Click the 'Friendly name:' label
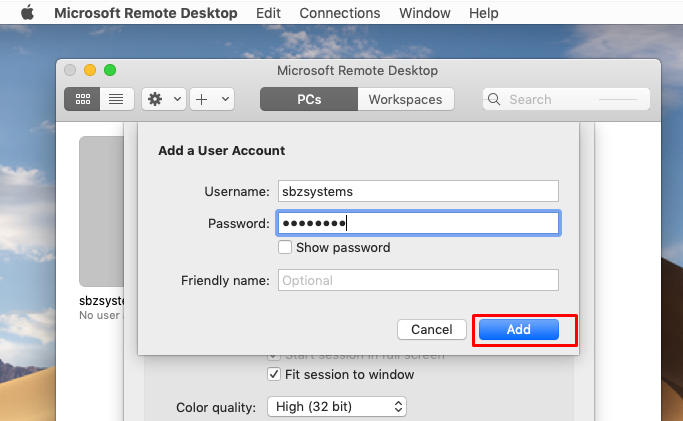683x421 pixels. (225, 280)
